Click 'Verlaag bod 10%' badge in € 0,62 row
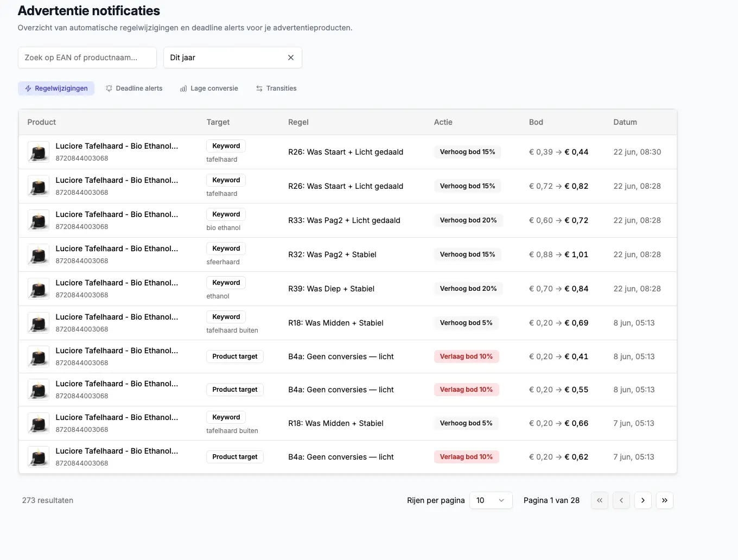This screenshot has height=560, width=738. tap(466, 457)
